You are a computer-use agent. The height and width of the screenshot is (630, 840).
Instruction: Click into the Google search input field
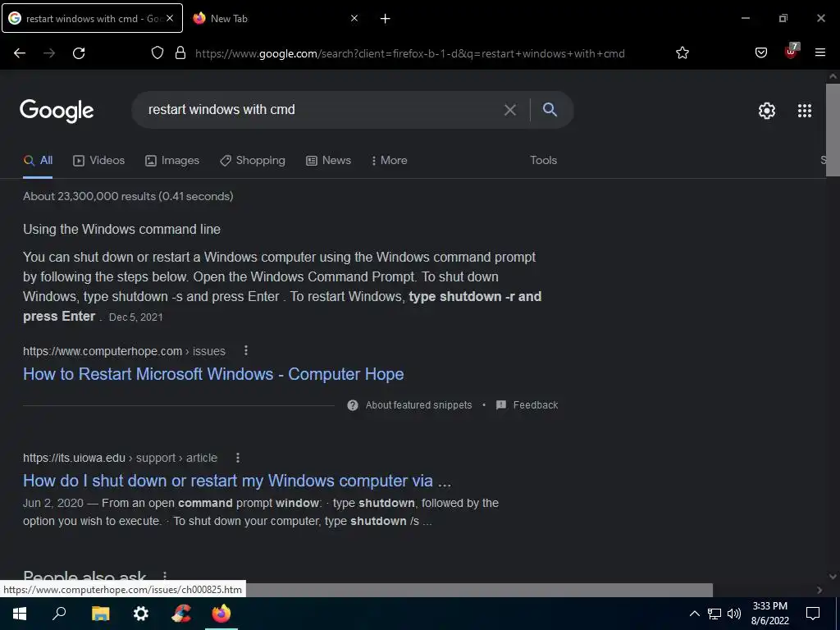[x=322, y=110]
